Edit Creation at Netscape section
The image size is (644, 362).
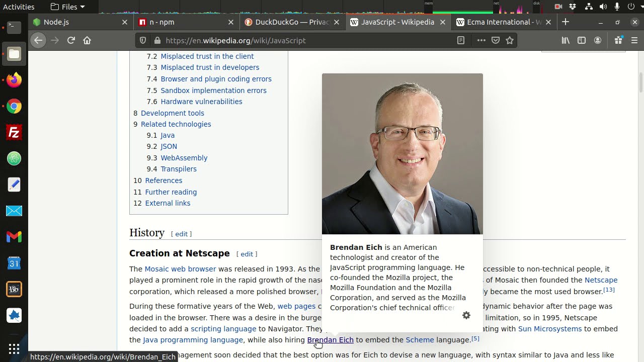[247, 254]
